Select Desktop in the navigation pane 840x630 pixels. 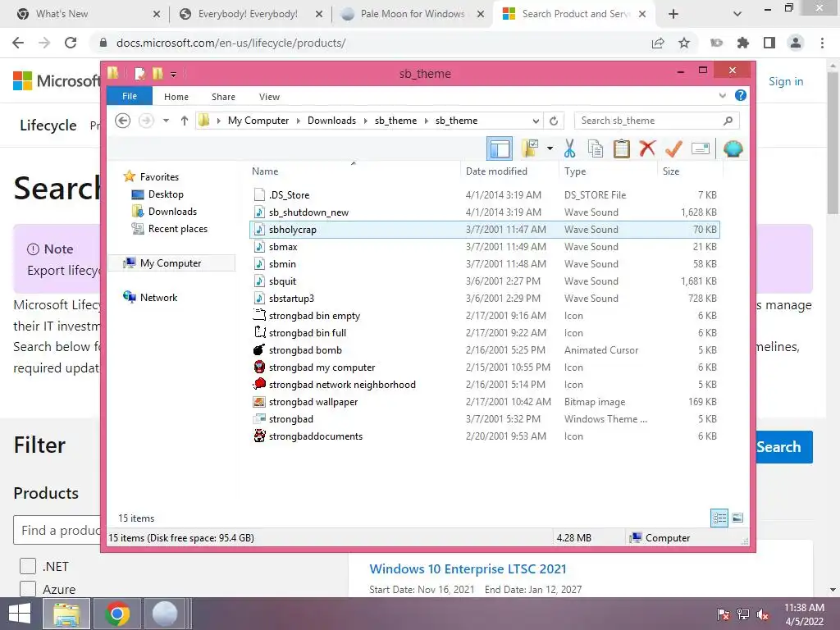166,194
